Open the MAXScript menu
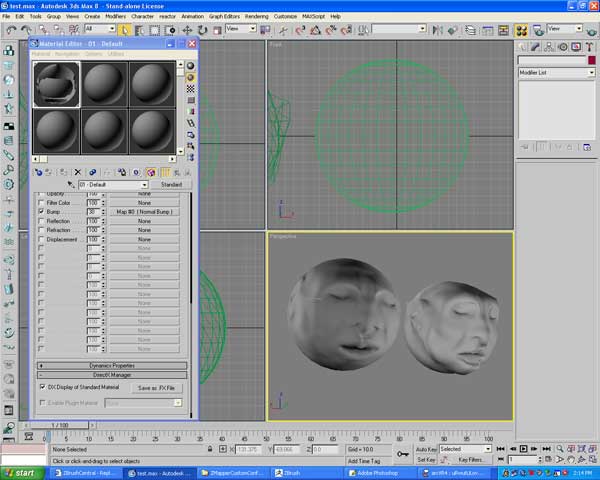 [x=313, y=16]
